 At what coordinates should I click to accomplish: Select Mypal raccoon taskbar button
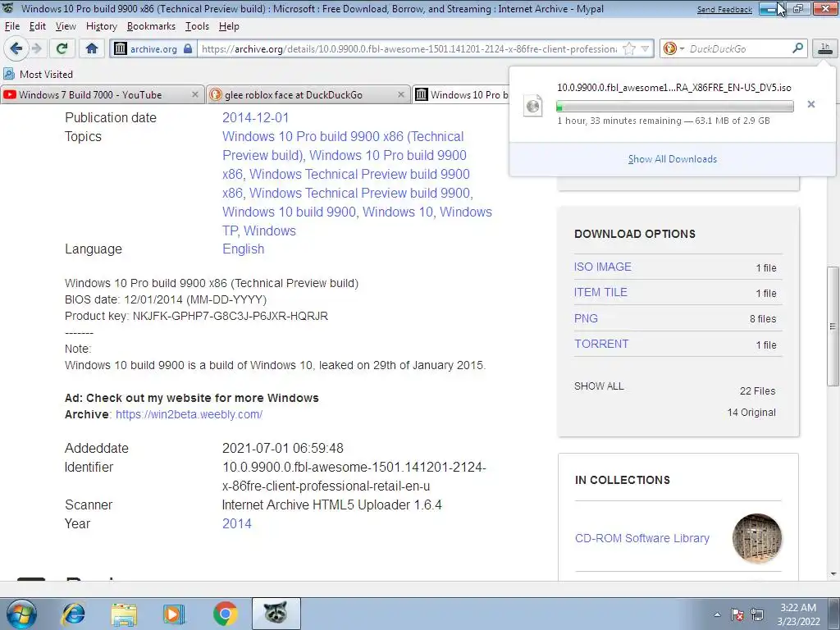point(276,614)
